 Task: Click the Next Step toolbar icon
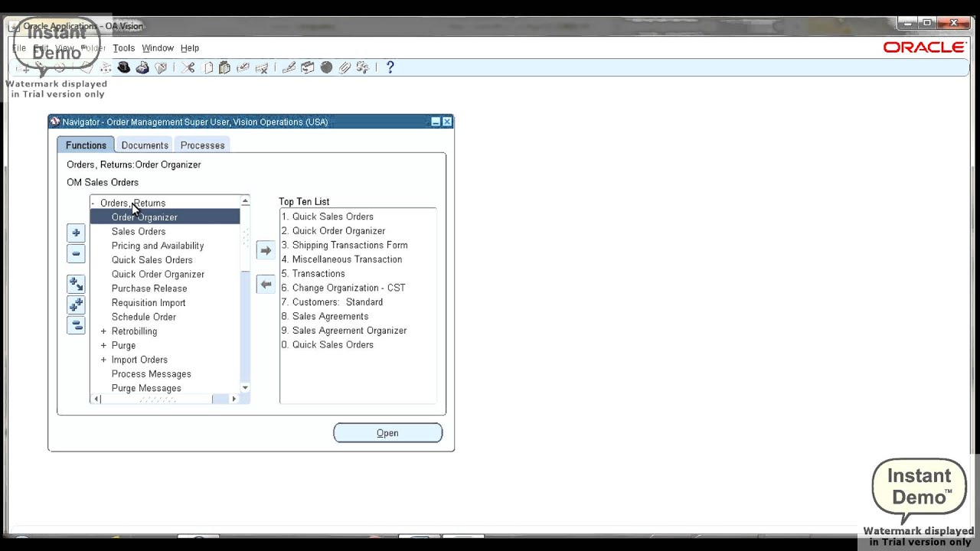click(105, 67)
